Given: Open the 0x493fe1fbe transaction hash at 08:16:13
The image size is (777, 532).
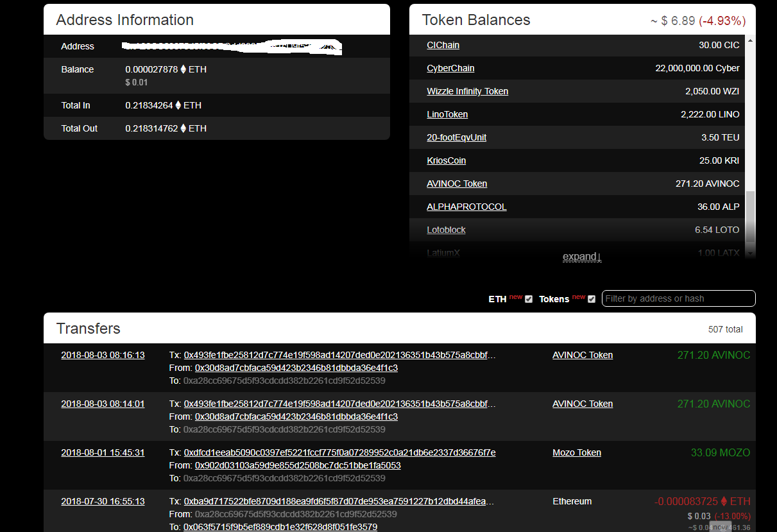Looking at the screenshot, I should 339,355.
